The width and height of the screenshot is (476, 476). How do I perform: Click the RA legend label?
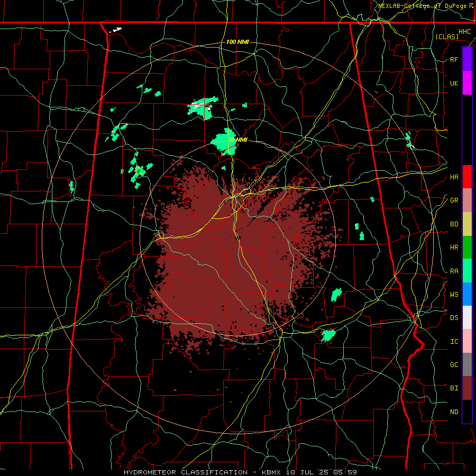[x=454, y=271]
